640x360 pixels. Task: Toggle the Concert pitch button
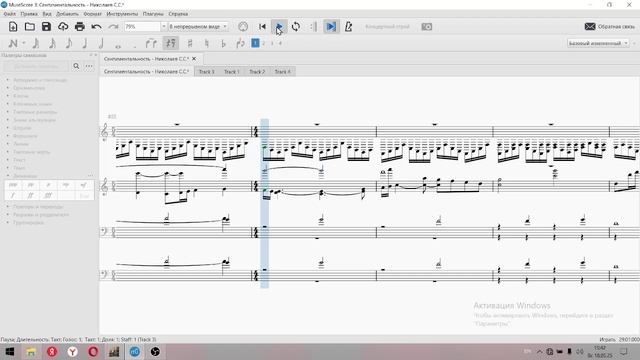[x=387, y=27]
